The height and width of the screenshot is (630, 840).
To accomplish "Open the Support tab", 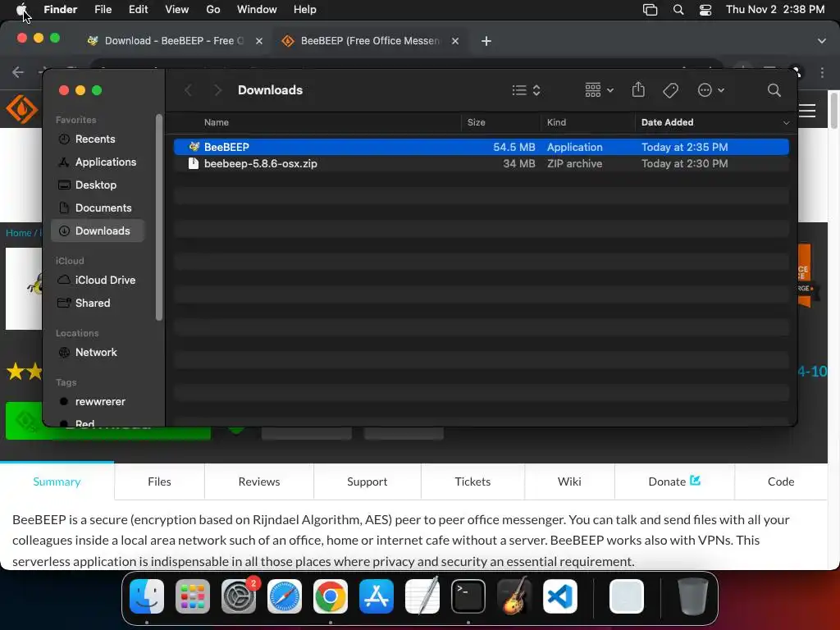I will (x=367, y=482).
